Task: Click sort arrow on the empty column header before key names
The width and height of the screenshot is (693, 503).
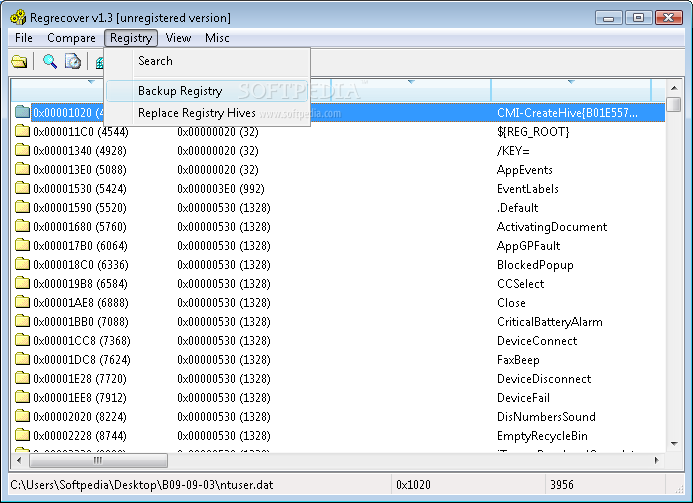Action: [411, 82]
